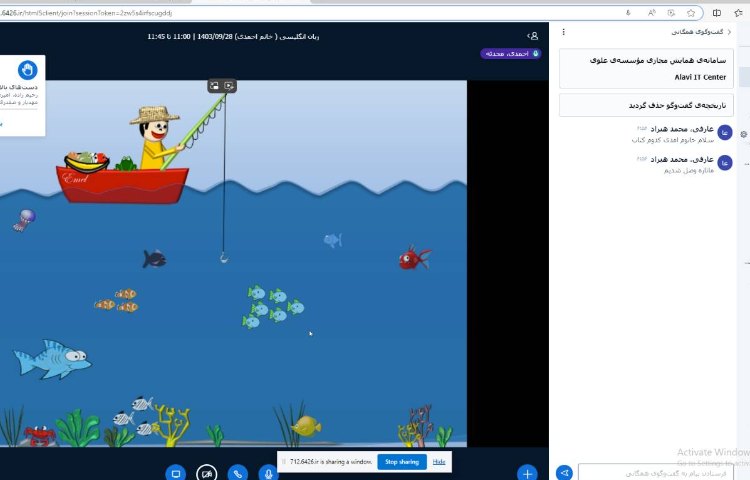The height and width of the screenshot is (480, 750).
Task: Click the minimize presentation icon
Action: pyautogui.click(x=214, y=86)
